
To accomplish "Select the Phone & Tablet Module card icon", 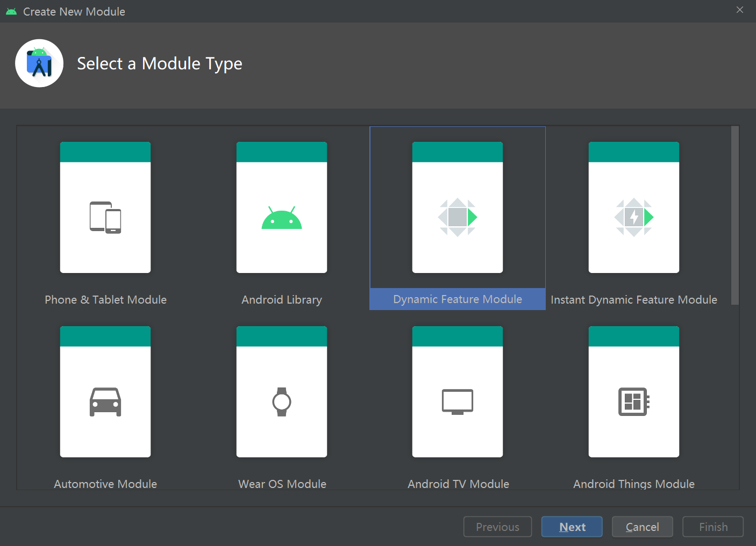I will click(x=105, y=207).
